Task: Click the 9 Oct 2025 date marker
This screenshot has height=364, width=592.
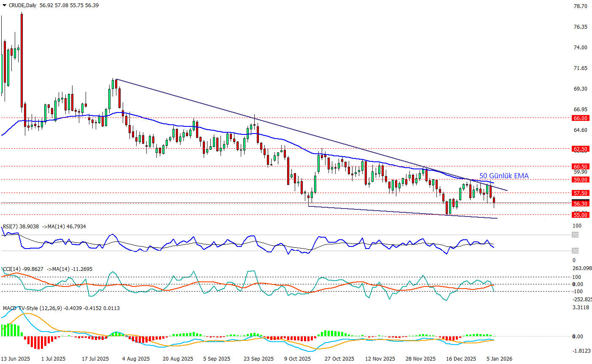Action: [x=297, y=359]
